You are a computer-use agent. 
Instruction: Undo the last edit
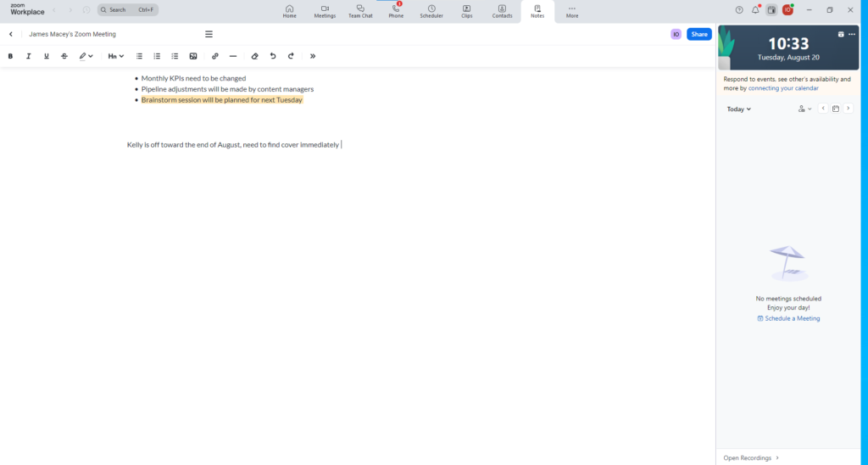(272, 56)
